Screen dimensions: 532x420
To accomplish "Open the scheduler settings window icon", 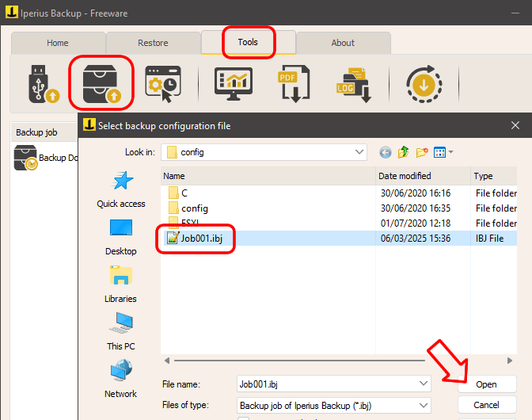I will coord(163,84).
